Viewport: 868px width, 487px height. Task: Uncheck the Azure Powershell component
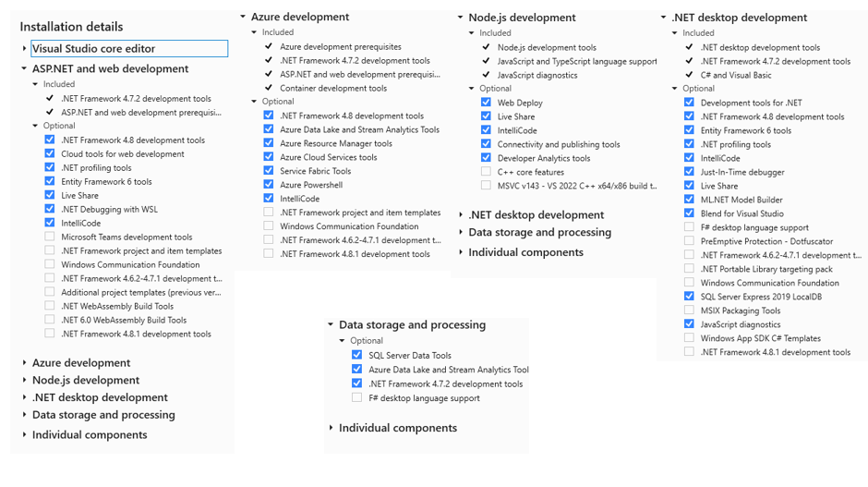coord(269,185)
